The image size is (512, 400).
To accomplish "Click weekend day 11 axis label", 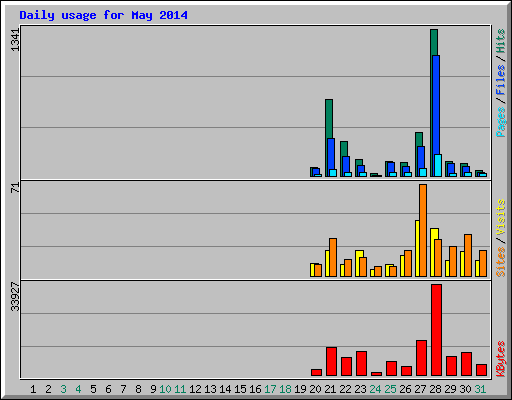I will pos(180,389).
